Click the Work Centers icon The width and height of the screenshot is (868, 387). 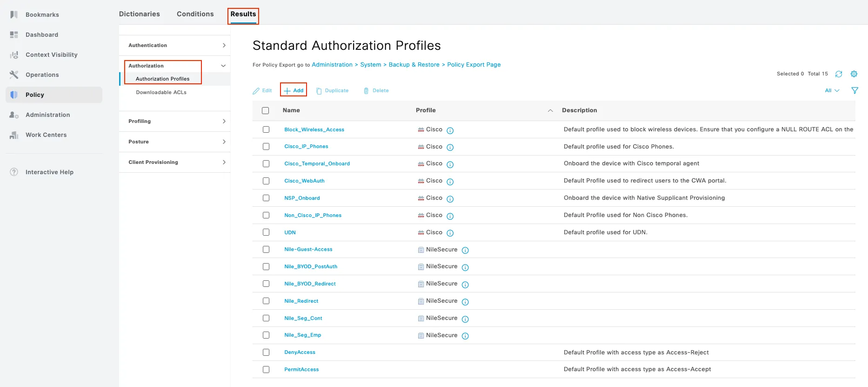(14, 135)
